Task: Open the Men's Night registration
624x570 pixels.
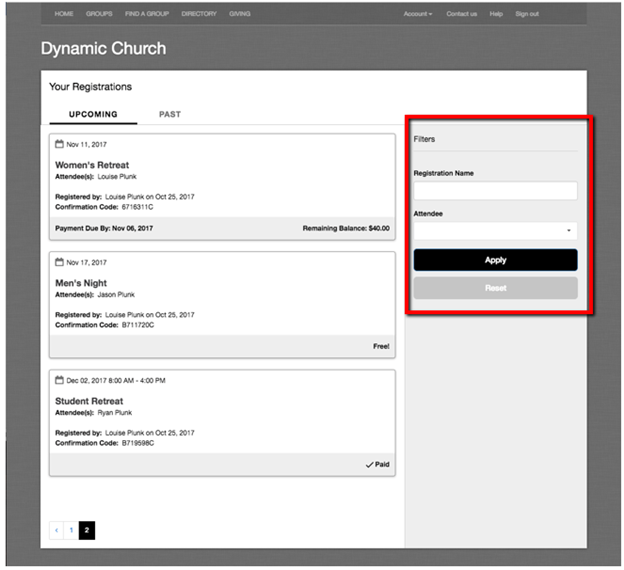Action: click(x=81, y=283)
